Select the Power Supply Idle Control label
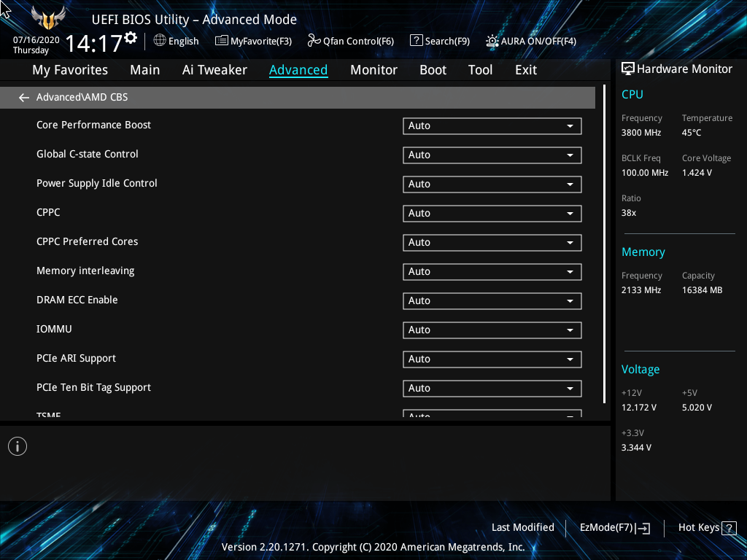747x560 pixels. [x=97, y=183]
